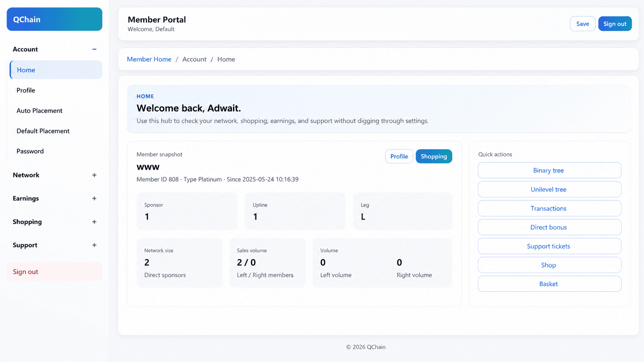
Task: Click the 'Member ID 808' details line
Action: (218, 179)
